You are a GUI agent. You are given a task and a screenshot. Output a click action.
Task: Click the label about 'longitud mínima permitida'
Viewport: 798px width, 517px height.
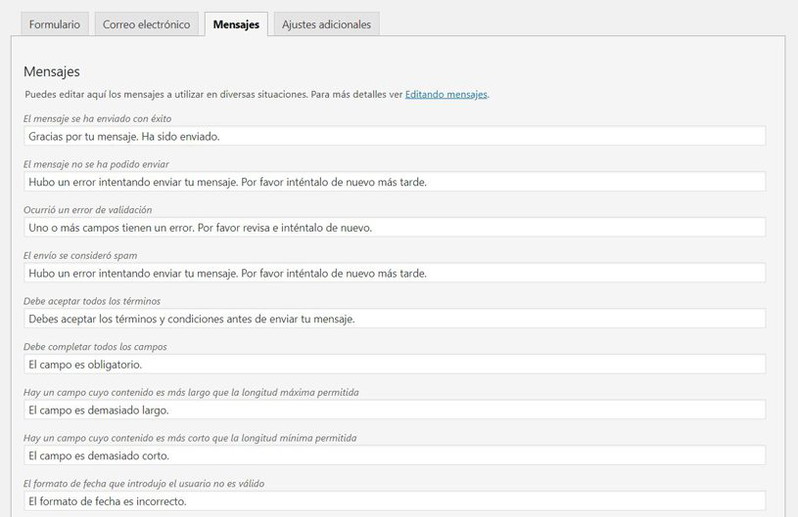(x=190, y=438)
